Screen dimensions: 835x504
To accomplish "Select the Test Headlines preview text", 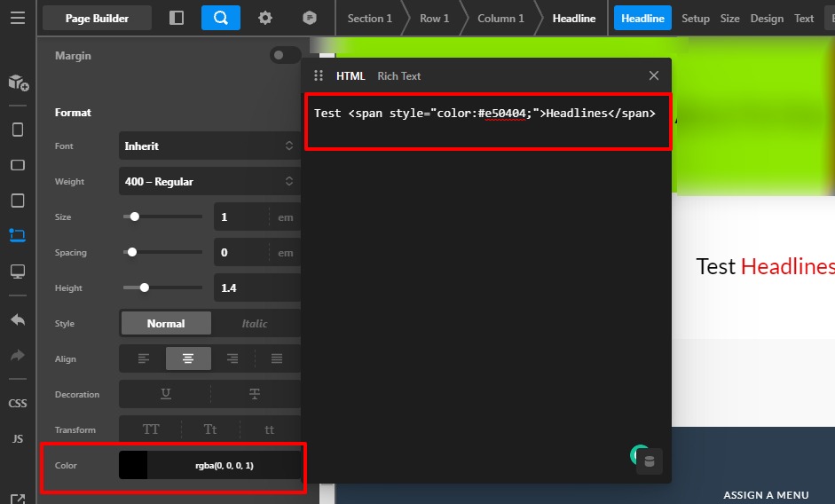I will [765, 266].
